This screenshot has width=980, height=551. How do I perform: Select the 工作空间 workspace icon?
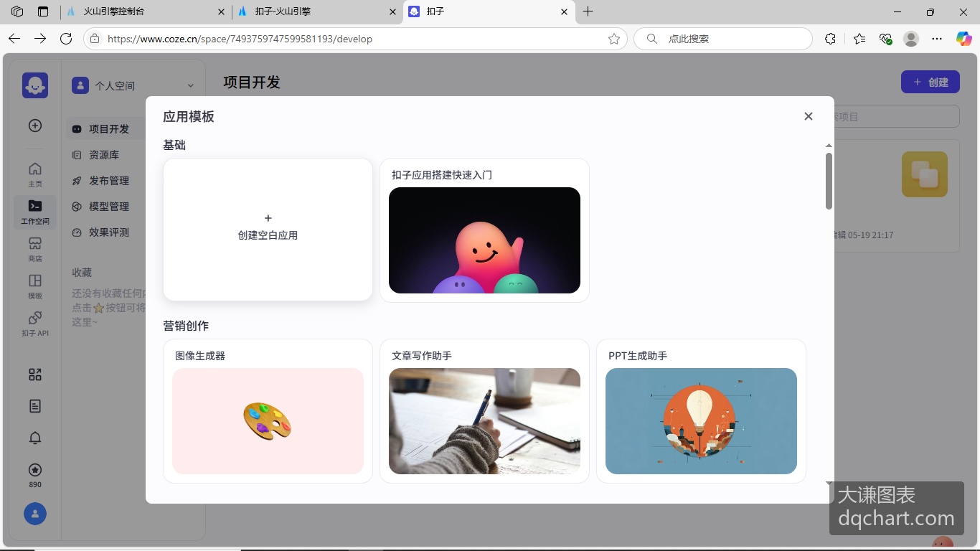click(x=35, y=212)
